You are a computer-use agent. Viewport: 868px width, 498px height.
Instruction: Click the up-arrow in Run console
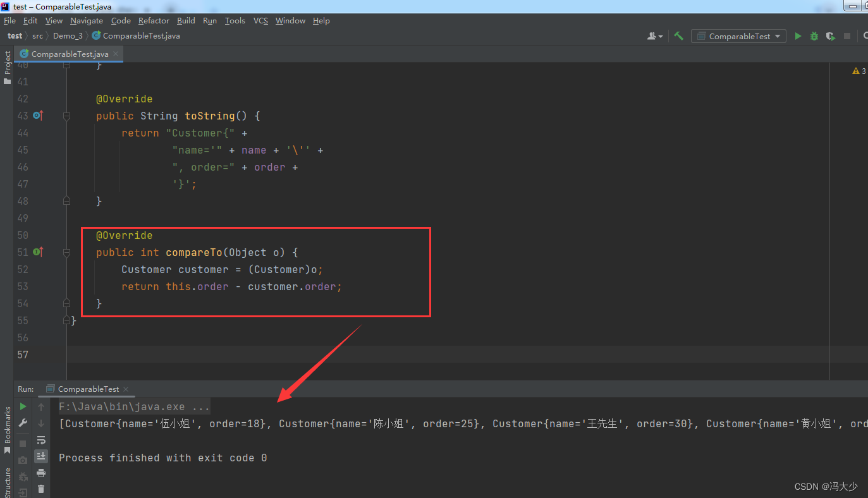click(x=41, y=406)
